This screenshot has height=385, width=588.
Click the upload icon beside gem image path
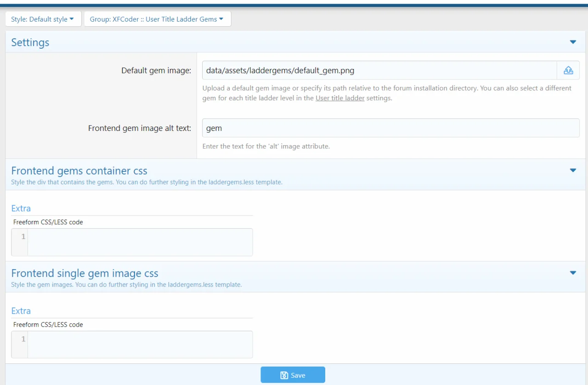568,70
